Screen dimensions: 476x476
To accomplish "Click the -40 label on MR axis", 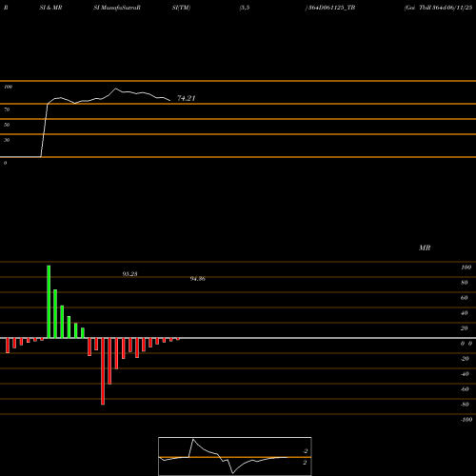I will (x=465, y=374).
